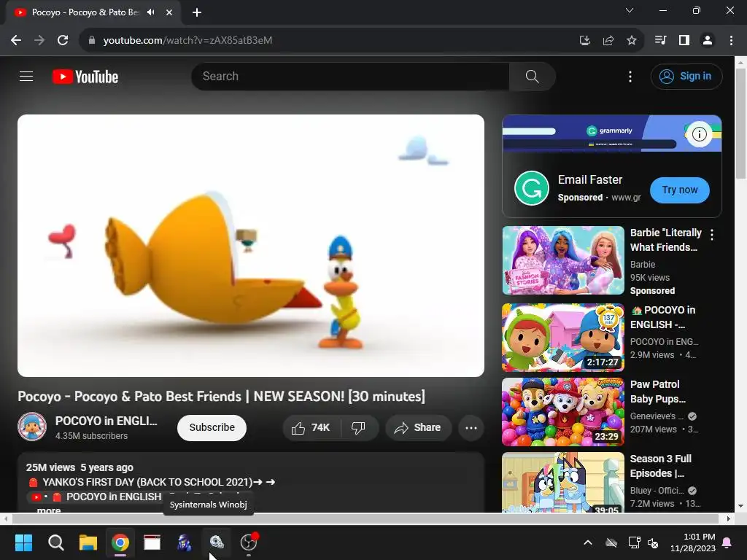Open the Paw Patrol Baby Pups thumbnail
The image size is (747, 560).
(563, 412)
